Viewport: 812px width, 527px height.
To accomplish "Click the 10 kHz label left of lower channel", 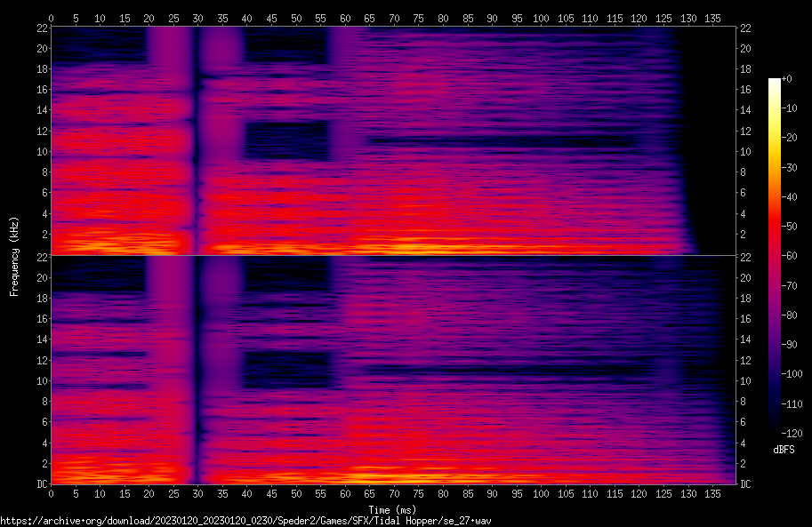I will pyautogui.click(x=41, y=381).
